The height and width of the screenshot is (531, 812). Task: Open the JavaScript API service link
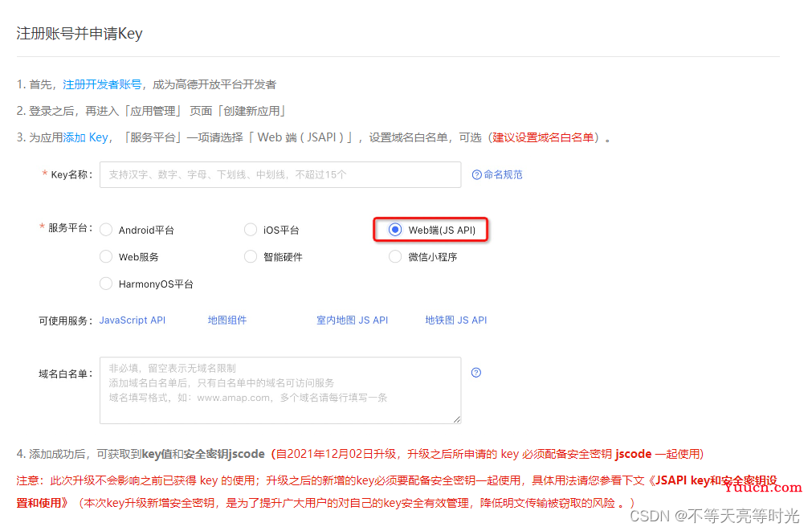[133, 321]
